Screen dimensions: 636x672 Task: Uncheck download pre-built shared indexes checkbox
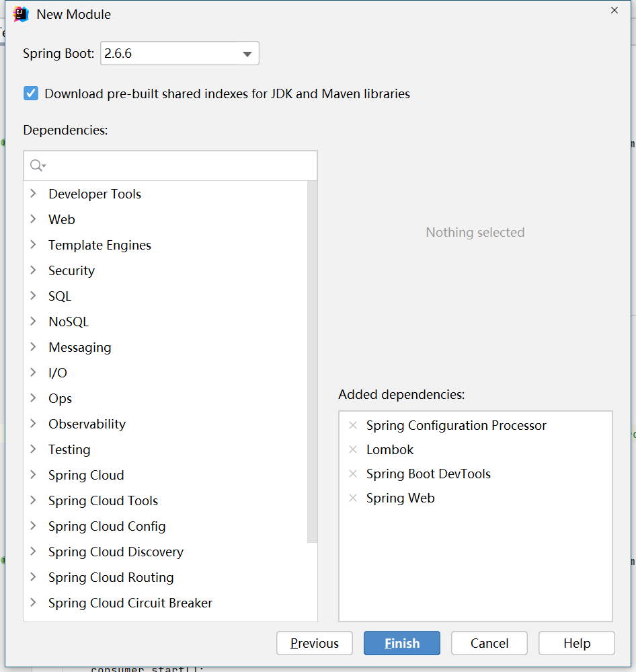[x=31, y=94]
